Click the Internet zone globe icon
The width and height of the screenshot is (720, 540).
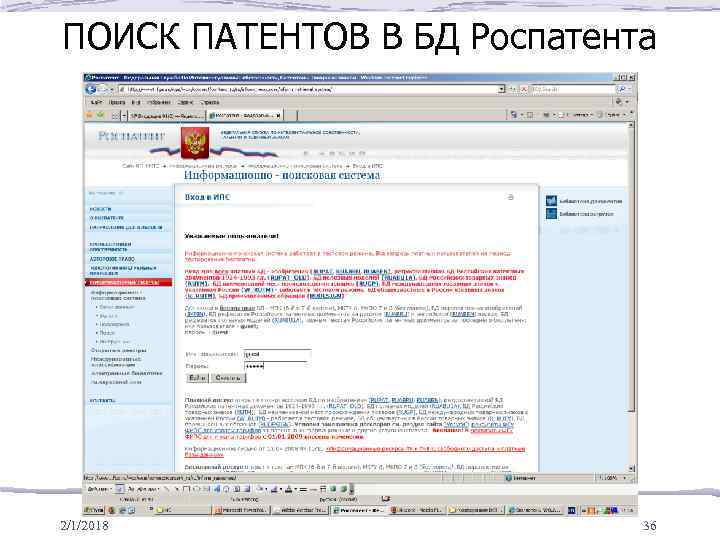pos(508,478)
